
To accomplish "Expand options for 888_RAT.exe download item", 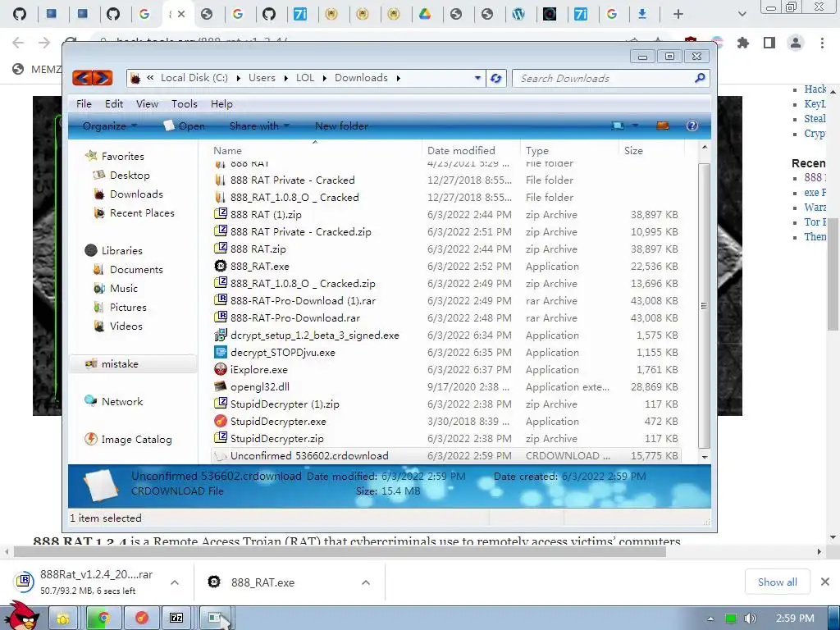I will [x=365, y=582].
